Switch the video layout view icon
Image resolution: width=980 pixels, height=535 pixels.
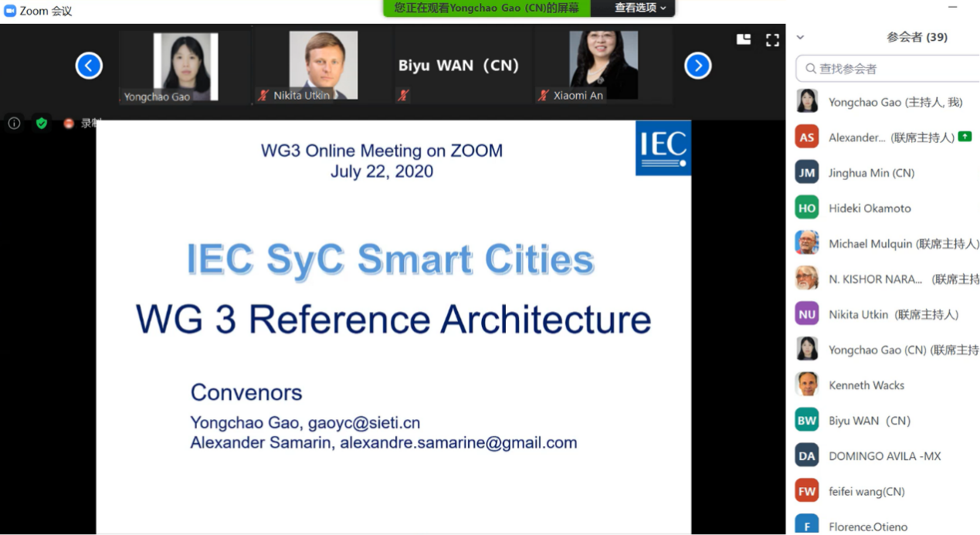744,39
